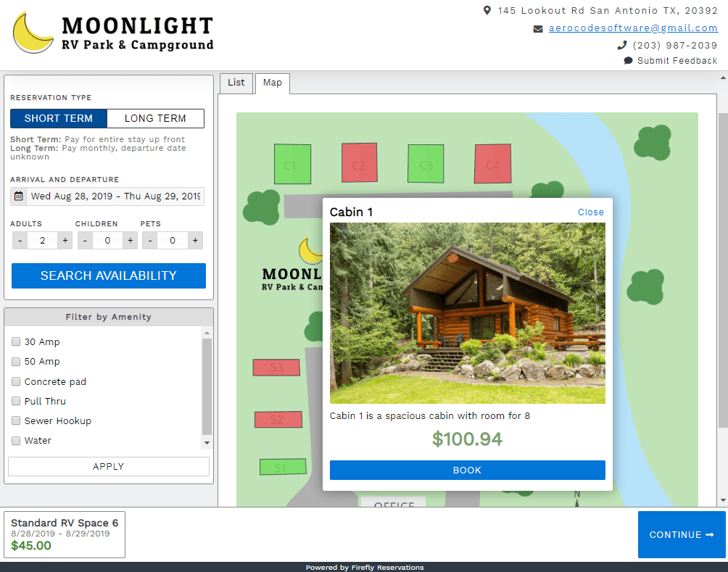Enable the Pull Thru checkbox
728x572 pixels.
click(x=16, y=401)
